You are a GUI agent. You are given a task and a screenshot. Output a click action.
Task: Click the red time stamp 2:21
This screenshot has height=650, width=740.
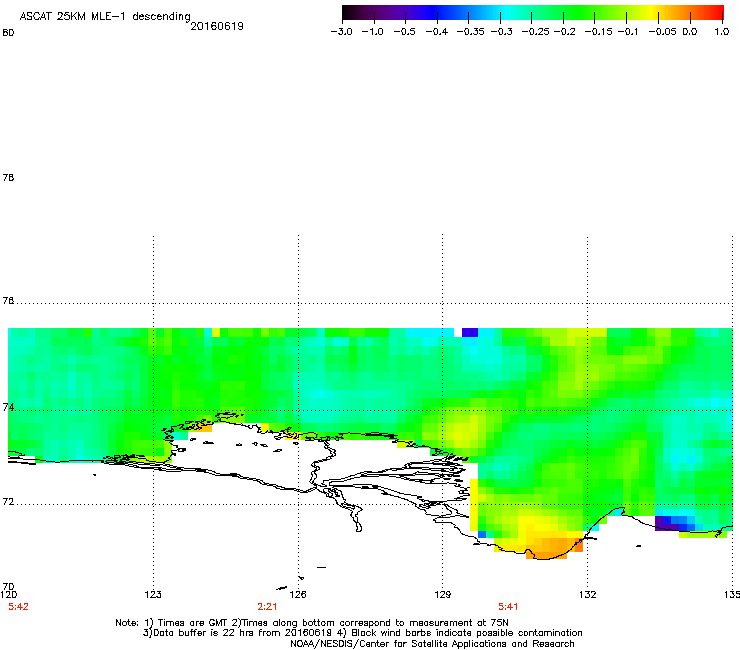(x=267, y=607)
